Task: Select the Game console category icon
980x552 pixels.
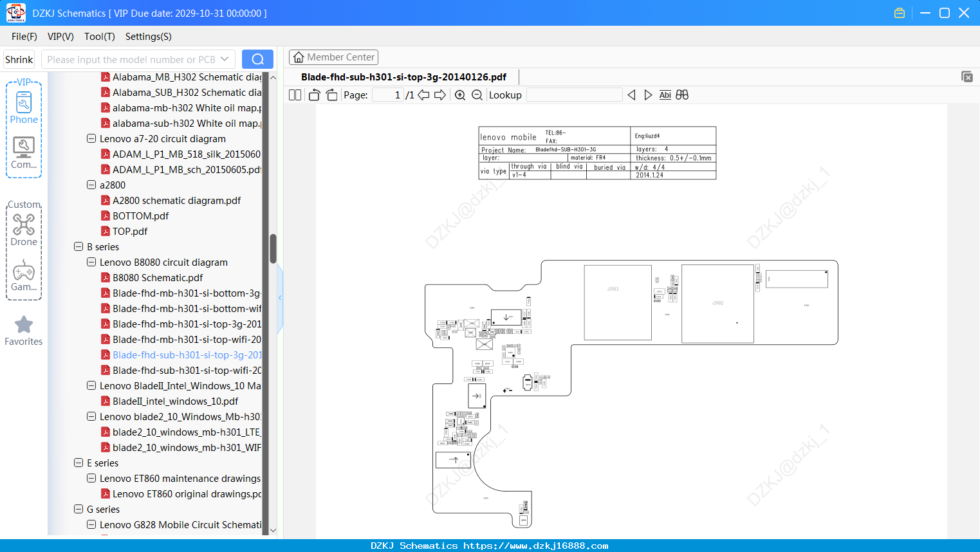Action: (24, 275)
